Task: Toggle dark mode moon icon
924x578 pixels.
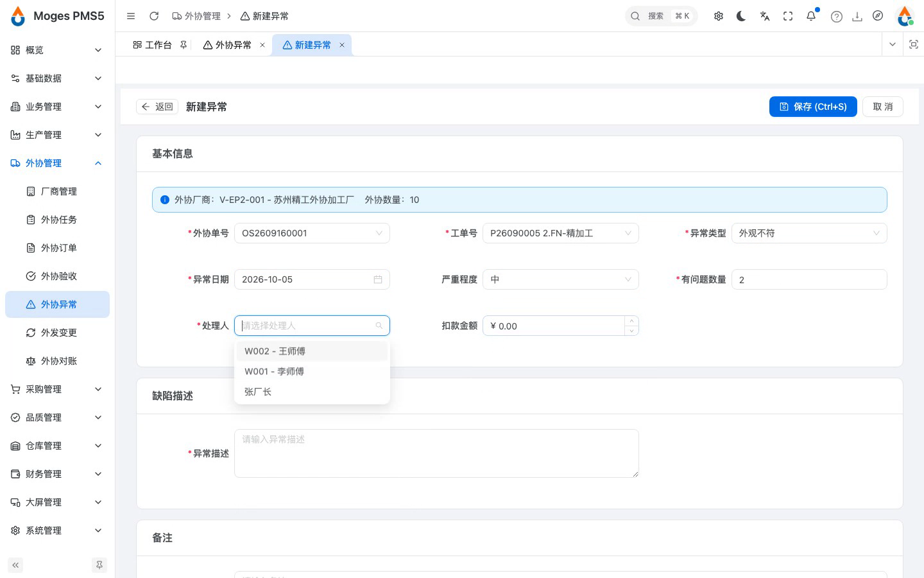Action: click(x=742, y=16)
